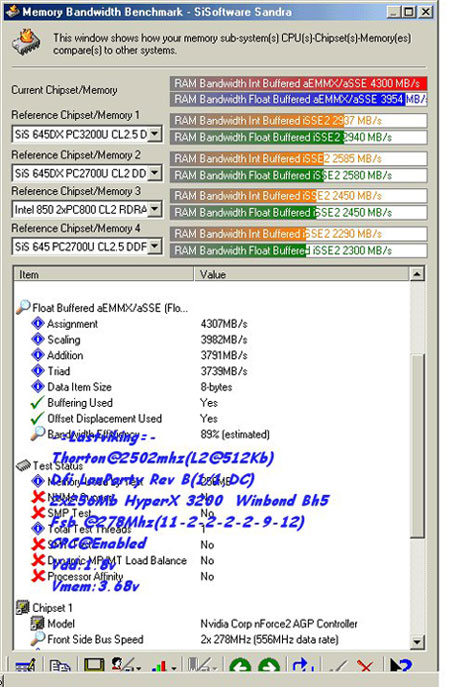
Task: Click scroll down arrow of results list
Action: tap(417, 642)
